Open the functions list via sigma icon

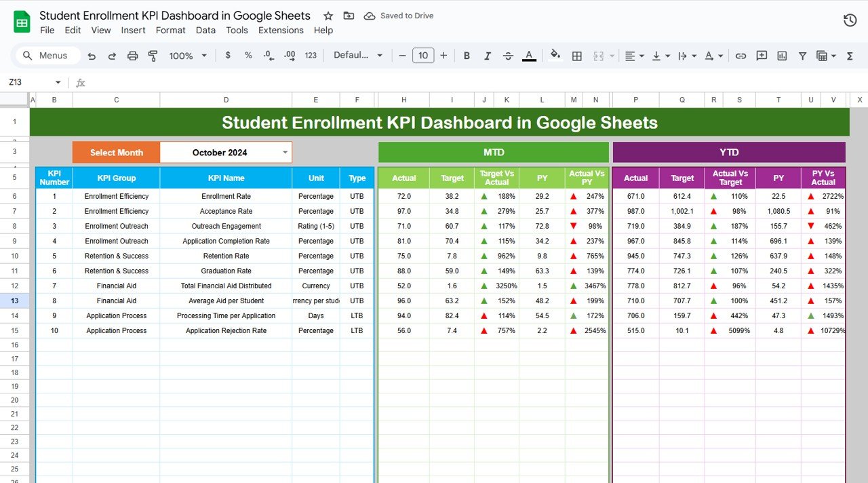coord(850,55)
